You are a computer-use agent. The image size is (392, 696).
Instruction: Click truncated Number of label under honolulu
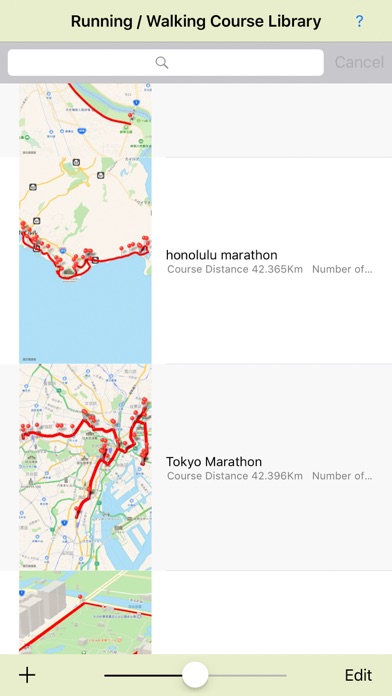[342, 269]
